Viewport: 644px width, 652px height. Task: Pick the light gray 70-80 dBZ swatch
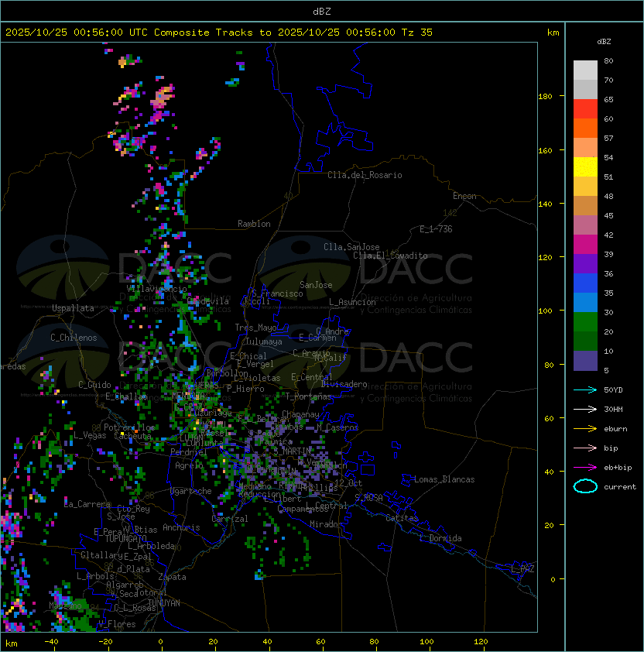click(x=585, y=70)
